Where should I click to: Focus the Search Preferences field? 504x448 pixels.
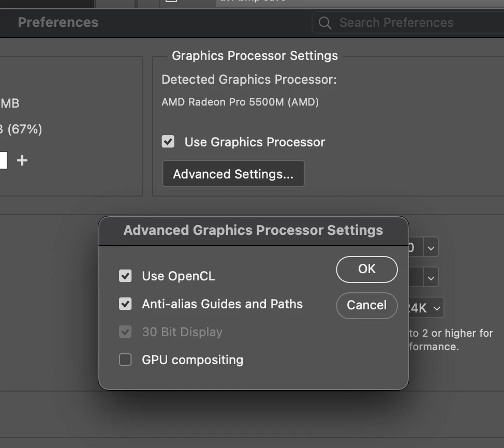(x=409, y=23)
